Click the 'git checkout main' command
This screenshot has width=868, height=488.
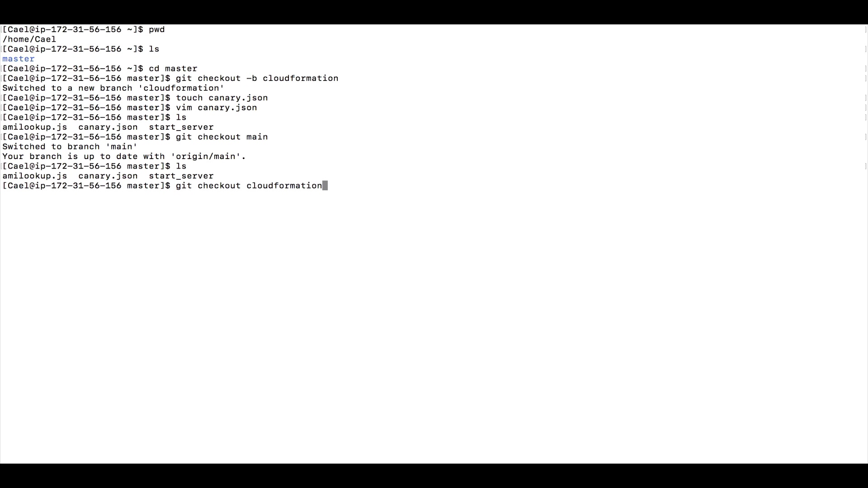222,137
